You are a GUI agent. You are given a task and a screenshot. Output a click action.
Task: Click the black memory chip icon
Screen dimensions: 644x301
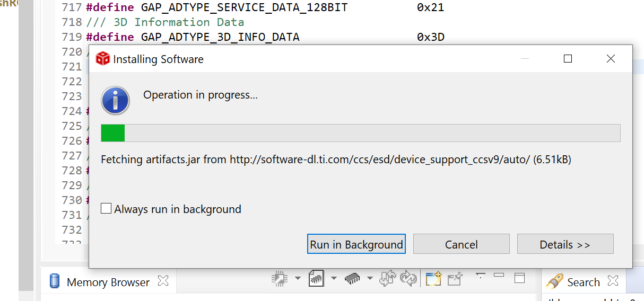tap(352, 278)
